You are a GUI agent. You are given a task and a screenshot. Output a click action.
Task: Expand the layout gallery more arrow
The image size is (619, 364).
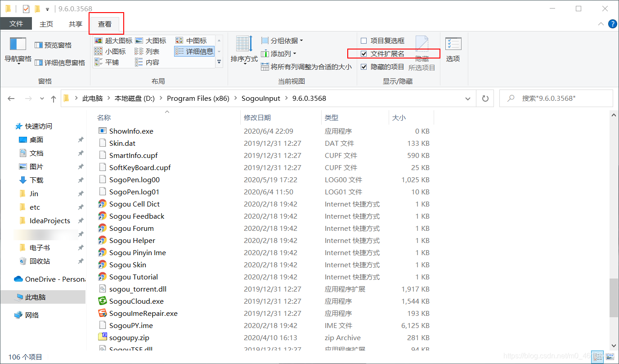click(x=219, y=62)
